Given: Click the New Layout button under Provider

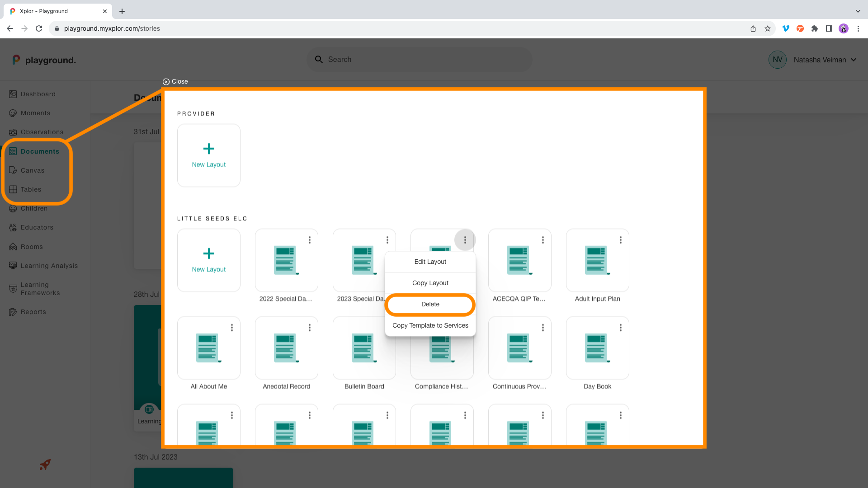Looking at the screenshot, I should coord(208,155).
